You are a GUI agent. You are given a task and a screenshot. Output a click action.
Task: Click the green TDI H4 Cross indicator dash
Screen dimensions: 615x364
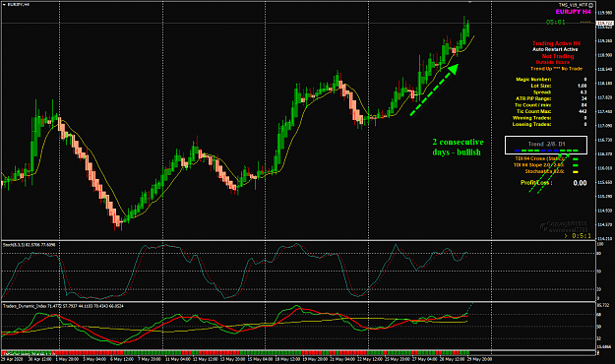click(575, 158)
